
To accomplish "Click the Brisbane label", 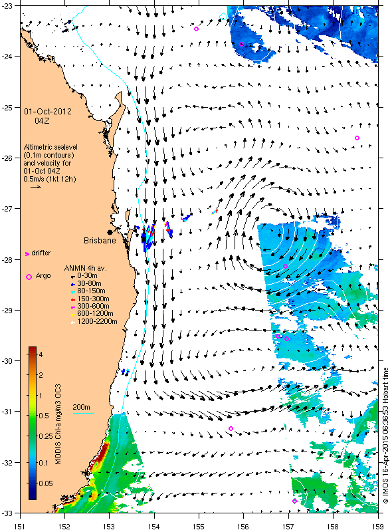I will click(x=100, y=241).
